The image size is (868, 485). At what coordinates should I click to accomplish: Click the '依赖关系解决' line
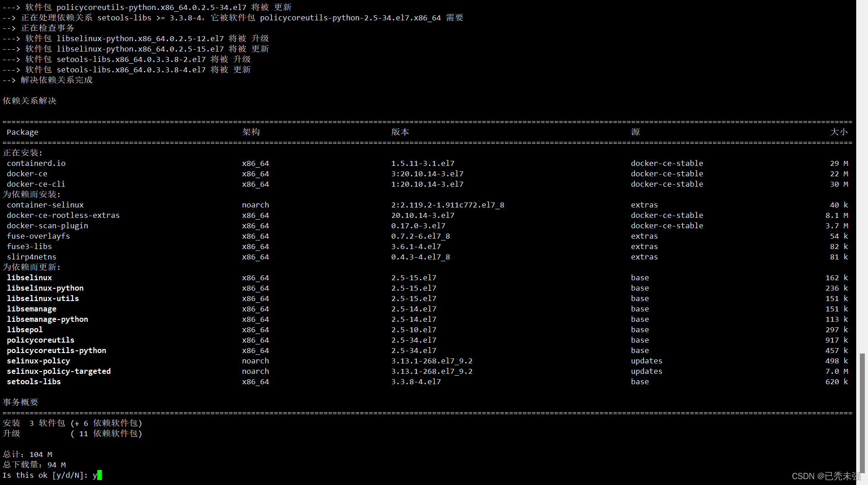(30, 101)
